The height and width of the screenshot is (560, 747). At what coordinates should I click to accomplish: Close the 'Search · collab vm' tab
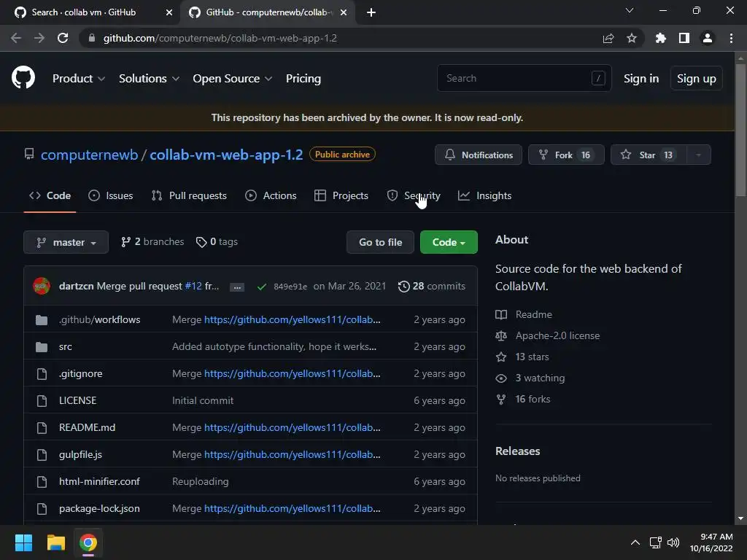click(x=169, y=12)
